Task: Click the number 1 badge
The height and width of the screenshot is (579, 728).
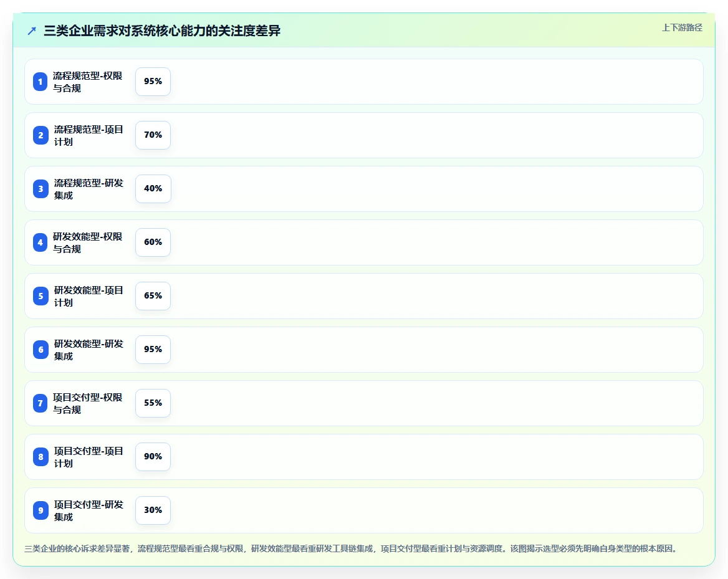Action: pyautogui.click(x=40, y=82)
